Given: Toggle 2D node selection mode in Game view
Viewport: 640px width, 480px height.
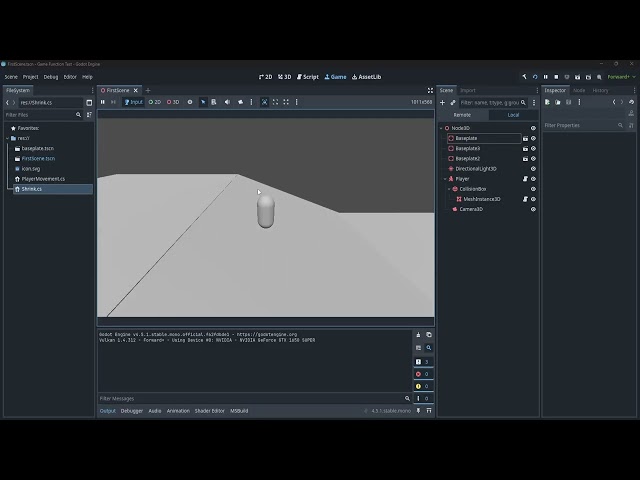Looking at the screenshot, I should point(155,102).
